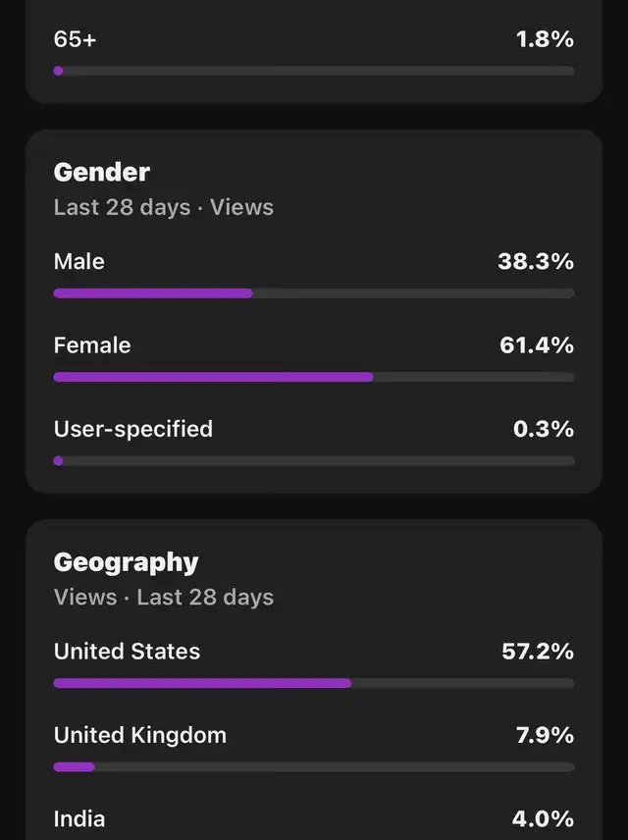
Task: Tap the United Kingdom progress bar
Action: pos(314,766)
